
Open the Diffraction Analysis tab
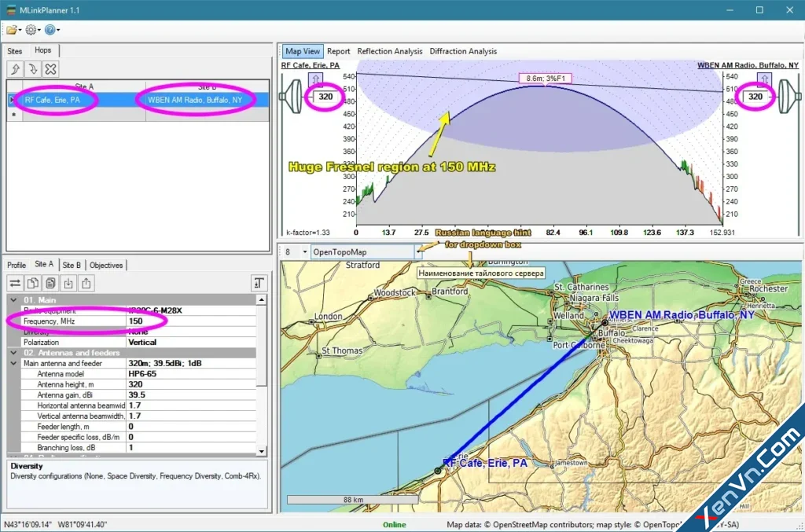(x=463, y=51)
